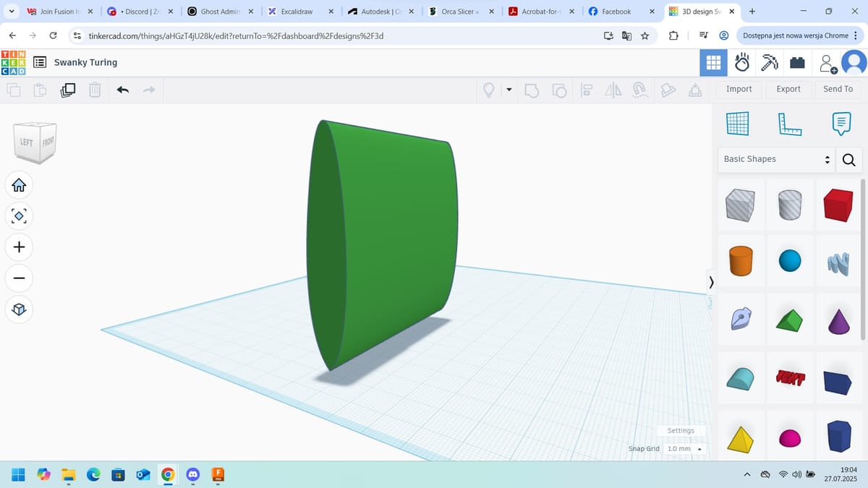Click the Align tool icon
Image resolution: width=868 pixels, height=488 pixels.
tap(587, 90)
